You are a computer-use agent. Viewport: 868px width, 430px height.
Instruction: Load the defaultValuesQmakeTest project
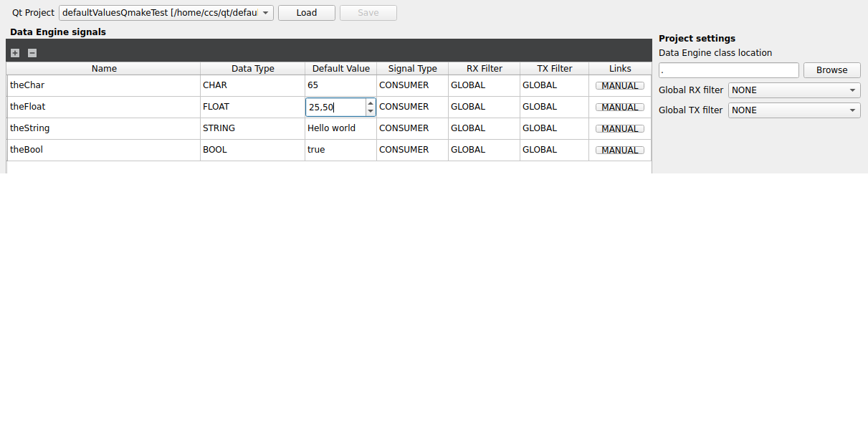click(306, 12)
